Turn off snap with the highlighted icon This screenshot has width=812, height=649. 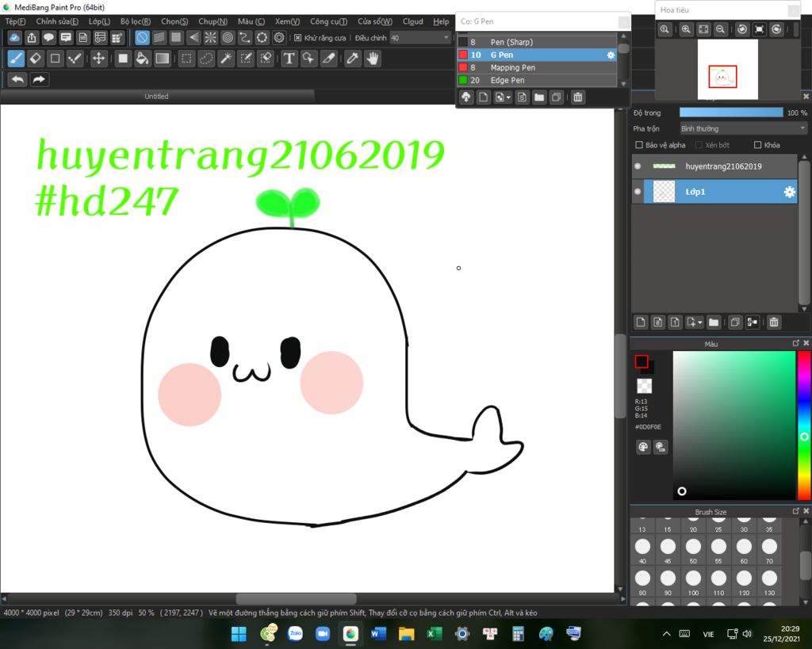coord(142,37)
